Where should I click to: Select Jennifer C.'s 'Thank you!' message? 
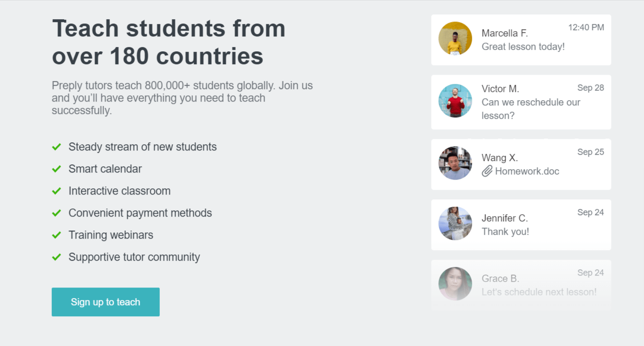(505, 231)
